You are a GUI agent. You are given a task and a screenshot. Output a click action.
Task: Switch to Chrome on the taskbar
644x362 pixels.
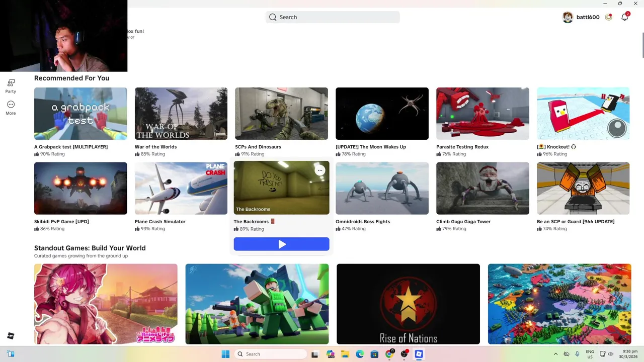pyautogui.click(x=389, y=354)
